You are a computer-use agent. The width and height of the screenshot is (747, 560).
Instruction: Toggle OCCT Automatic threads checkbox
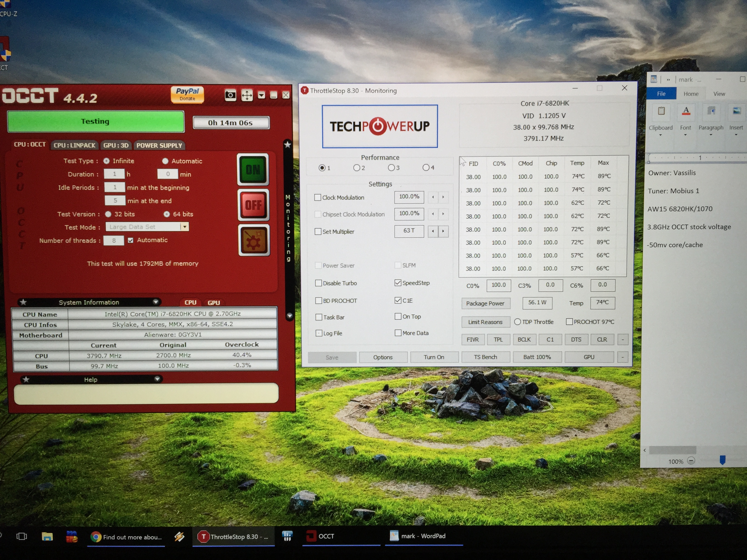(130, 240)
